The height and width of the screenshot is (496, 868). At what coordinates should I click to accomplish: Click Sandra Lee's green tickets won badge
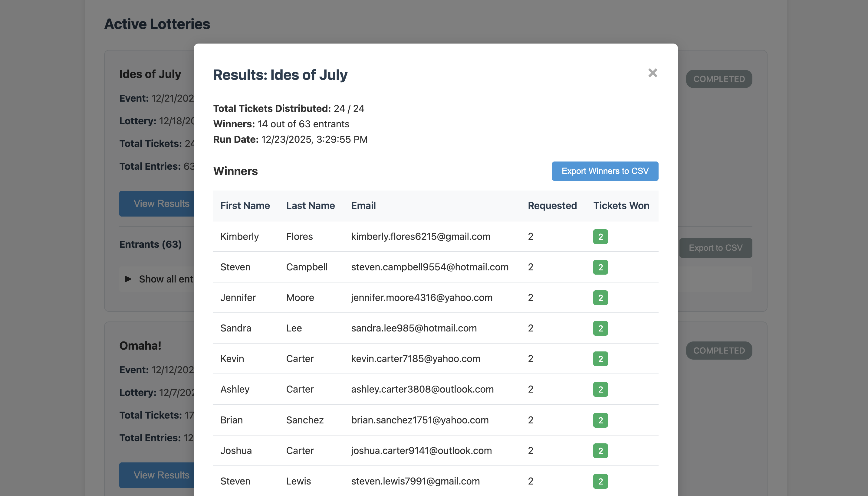[x=600, y=328]
